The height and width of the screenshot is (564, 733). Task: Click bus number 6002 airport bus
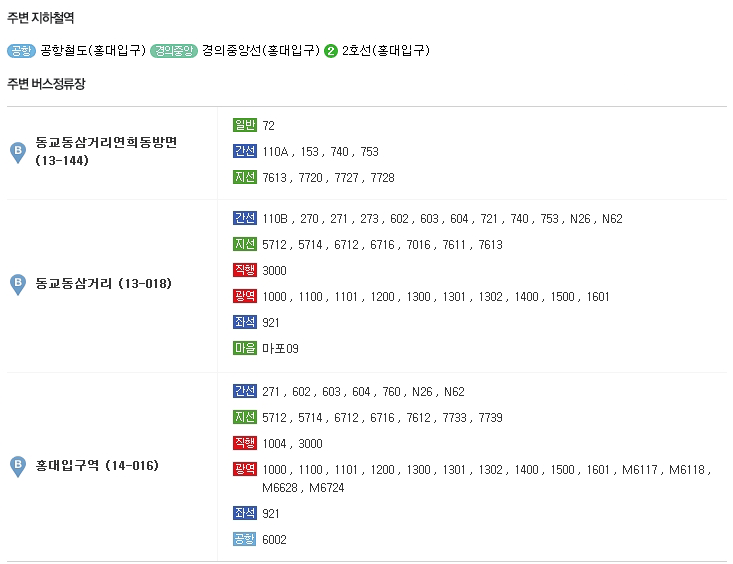pyautogui.click(x=274, y=540)
